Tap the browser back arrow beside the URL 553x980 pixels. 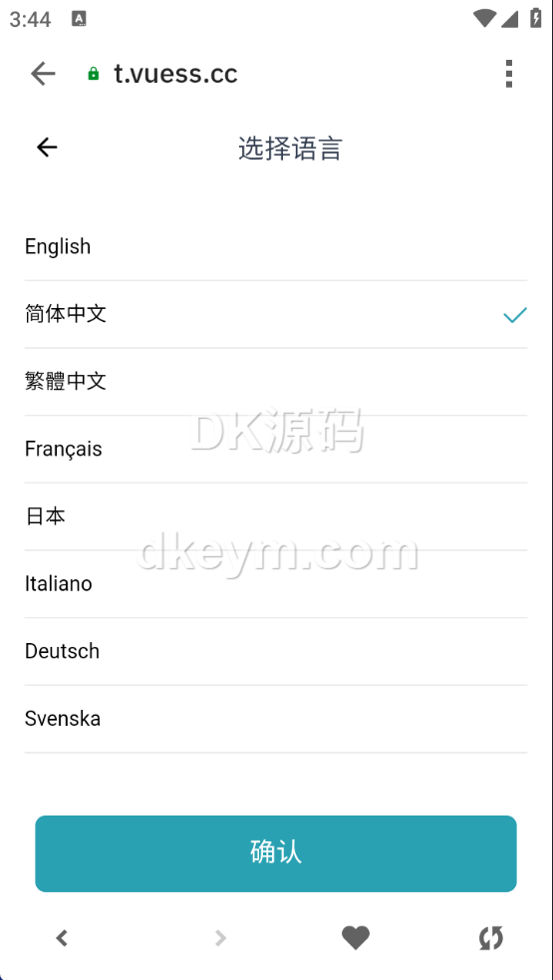[43, 74]
